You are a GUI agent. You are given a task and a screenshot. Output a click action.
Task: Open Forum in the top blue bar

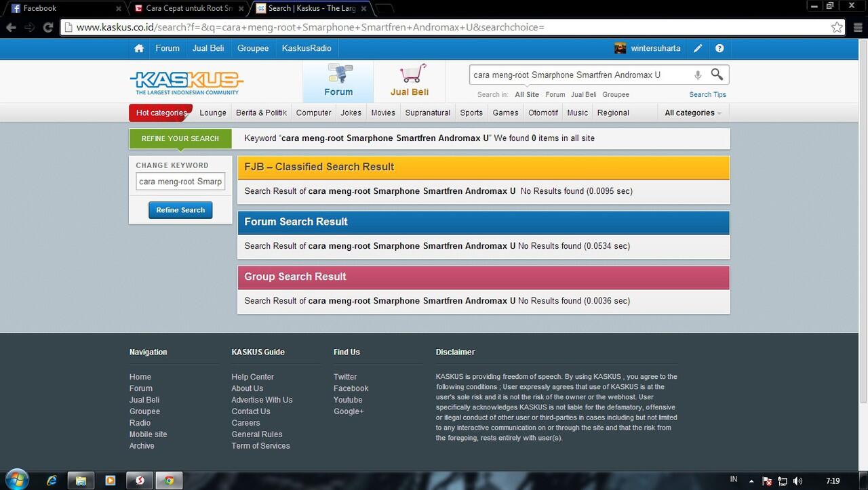coord(167,48)
